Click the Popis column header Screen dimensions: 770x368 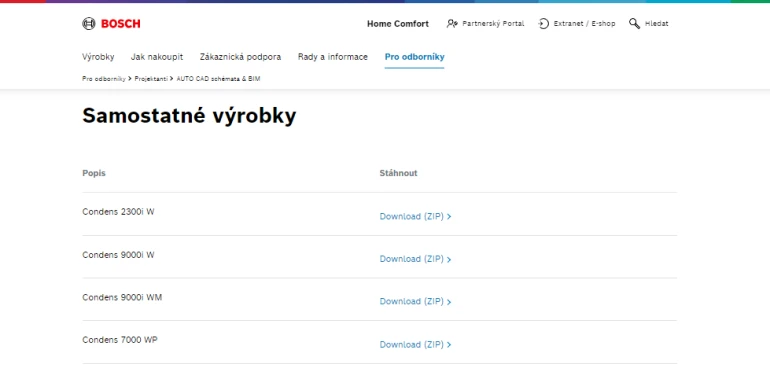point(94,173)
